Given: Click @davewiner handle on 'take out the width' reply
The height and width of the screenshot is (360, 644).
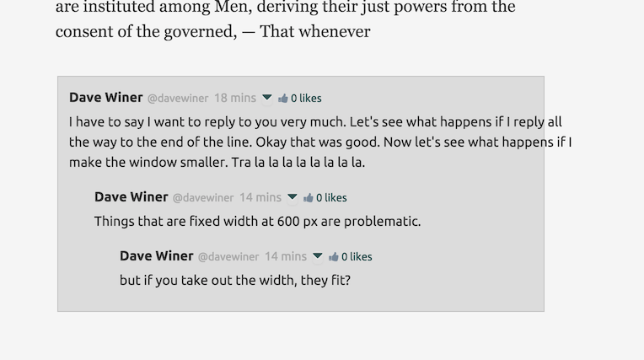Looking at the screenshot, I should point(228,257).
